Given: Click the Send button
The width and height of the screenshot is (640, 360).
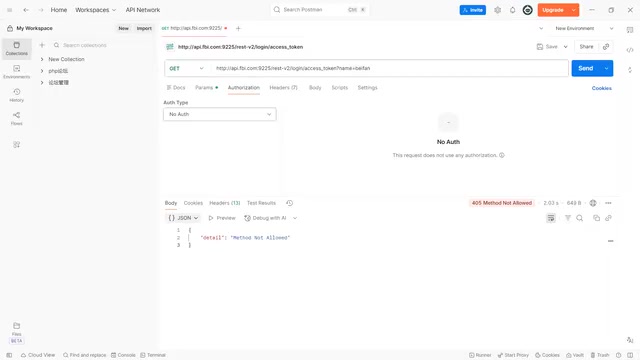Looking at the screenshot, I should click(586, 68).
